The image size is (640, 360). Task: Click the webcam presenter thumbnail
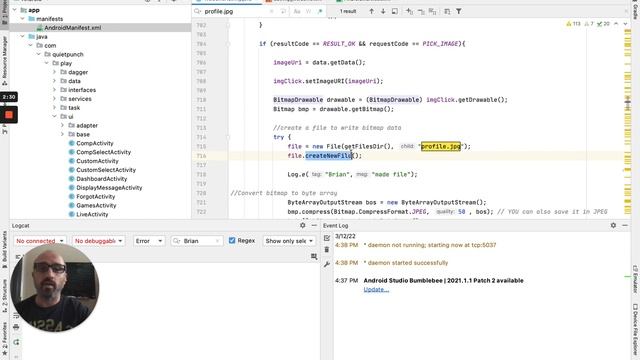tap(54, 288)
